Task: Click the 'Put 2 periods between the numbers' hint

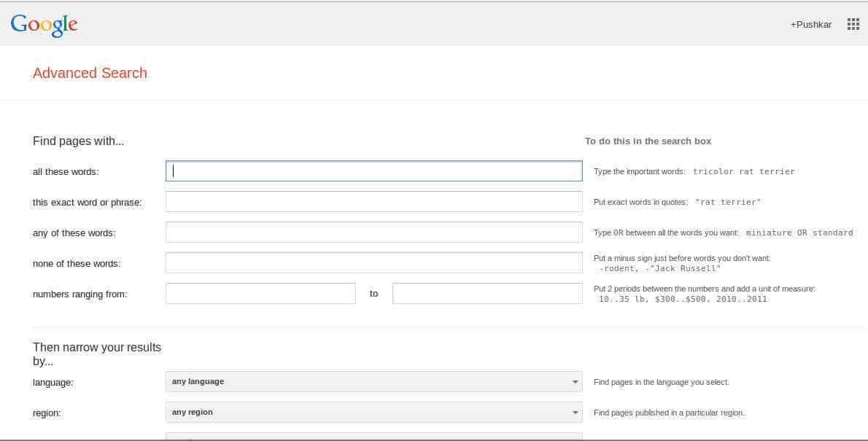Action: [x=704, y=289]
